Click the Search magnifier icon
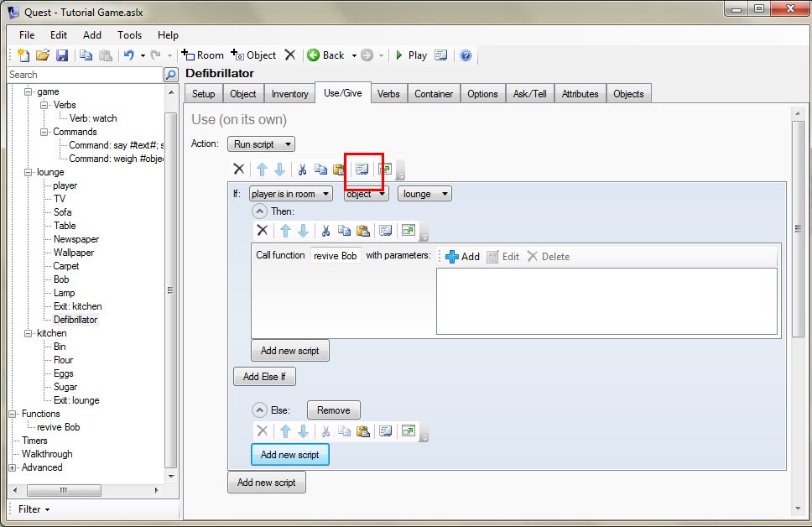 (x=171, y=75)
